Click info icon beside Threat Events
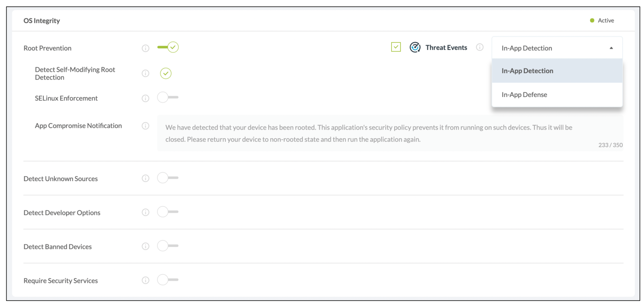644x305 pixels. pos(480,47)
